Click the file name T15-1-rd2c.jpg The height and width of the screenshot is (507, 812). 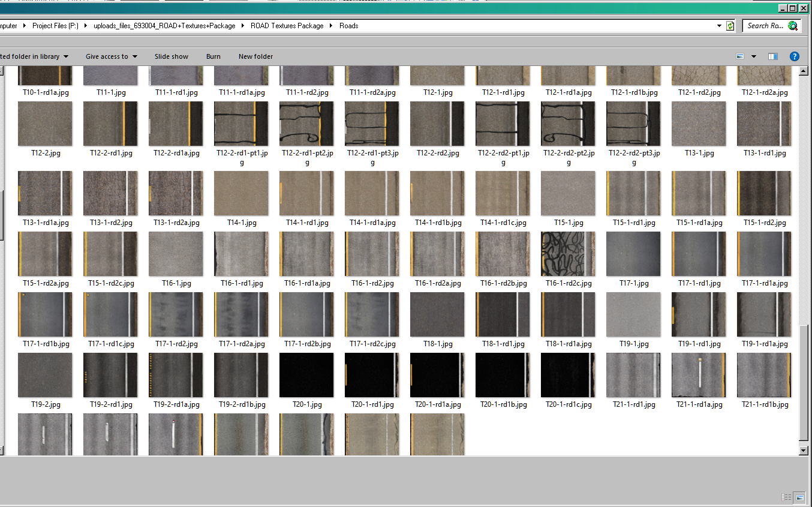coord(111,284)
